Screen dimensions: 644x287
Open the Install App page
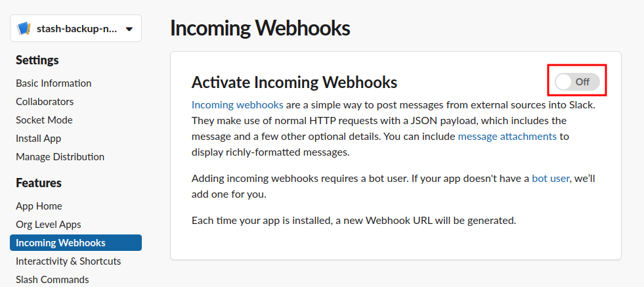pyautogui.click(x=39, y=139)
